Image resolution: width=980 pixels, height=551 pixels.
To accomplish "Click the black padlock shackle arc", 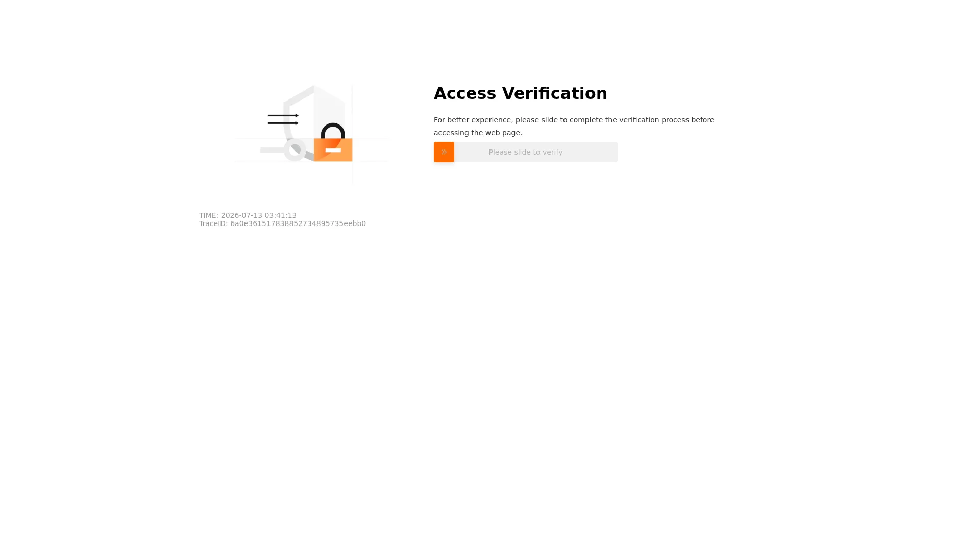I will (333, 131).
